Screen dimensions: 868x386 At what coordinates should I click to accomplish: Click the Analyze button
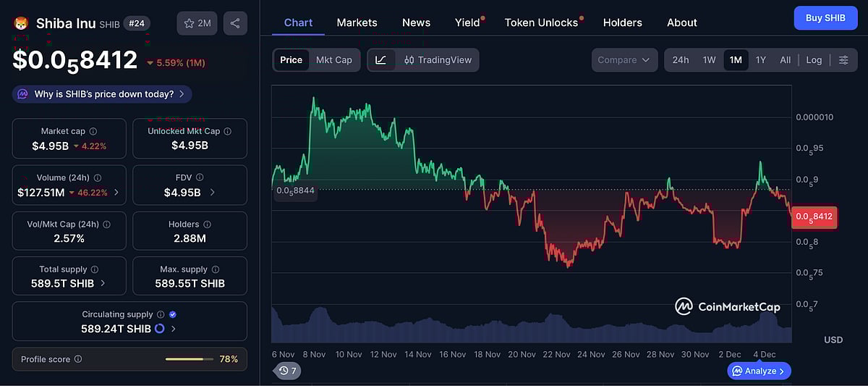[759, 371]
